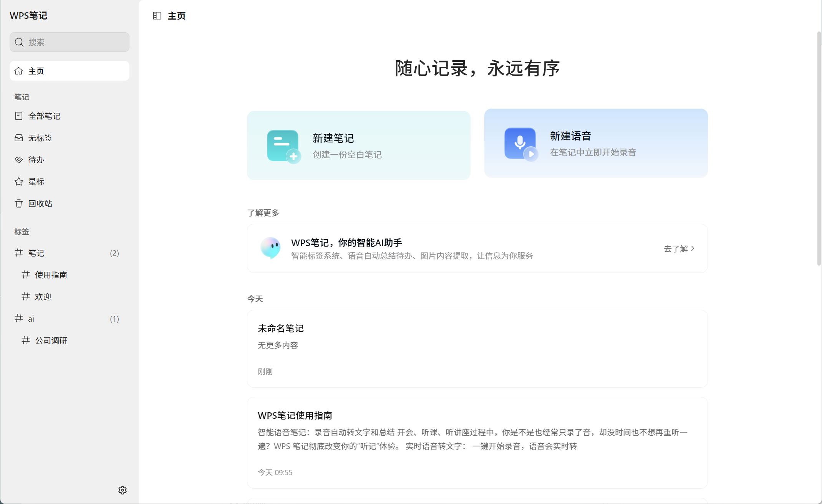Click the WPS笔记 app title
The height and width of the screenshot is (504, 822).
[x=28, y=15]
